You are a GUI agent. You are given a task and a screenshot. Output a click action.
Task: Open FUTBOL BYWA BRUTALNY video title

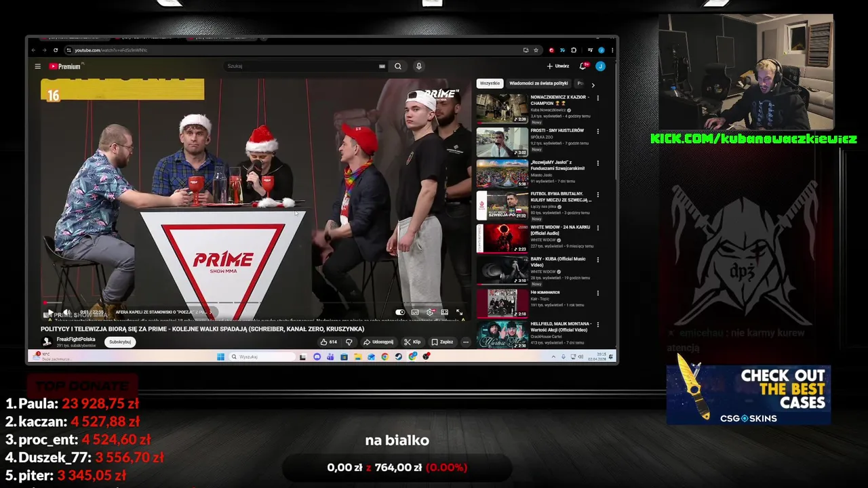(x=561, y=197)
